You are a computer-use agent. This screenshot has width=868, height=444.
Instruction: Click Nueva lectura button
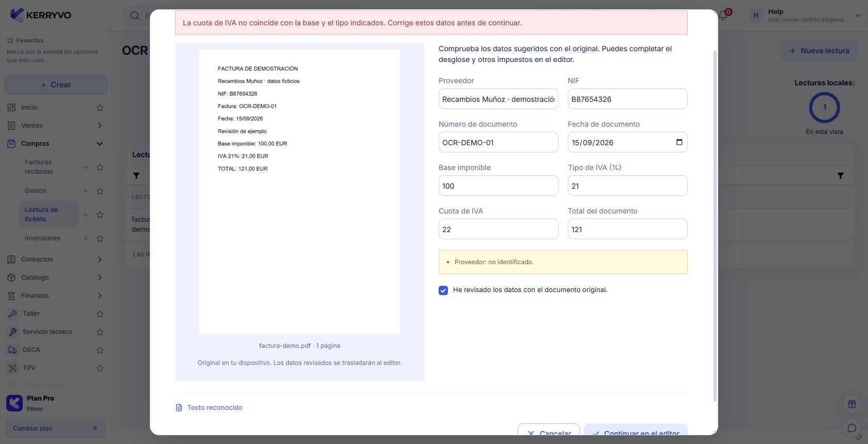pos(819,51)
